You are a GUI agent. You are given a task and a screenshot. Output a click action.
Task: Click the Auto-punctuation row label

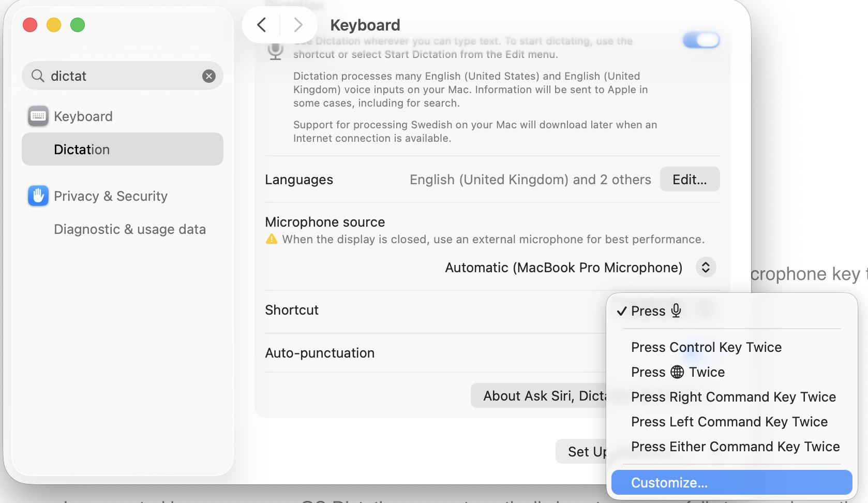click(320, 353)
